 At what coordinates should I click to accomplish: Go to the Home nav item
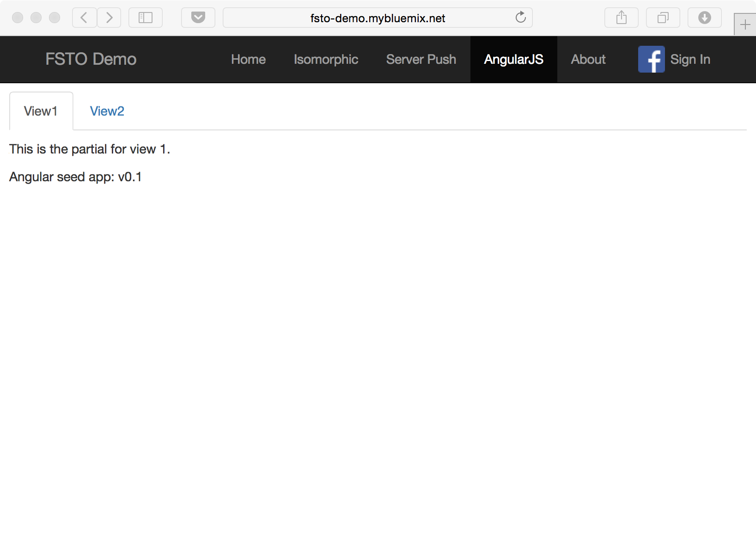tap(248, 59)
